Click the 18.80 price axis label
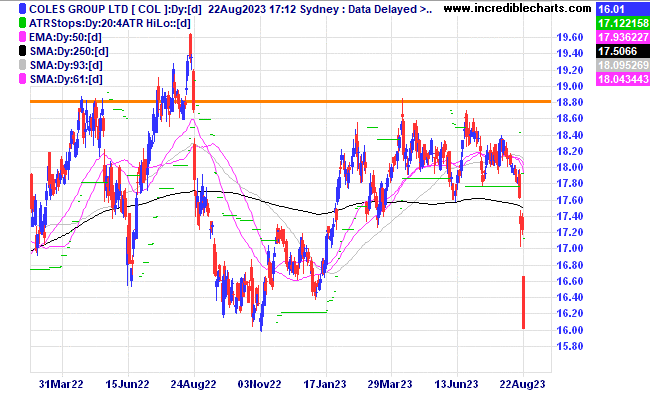 [x=570, y=102]
